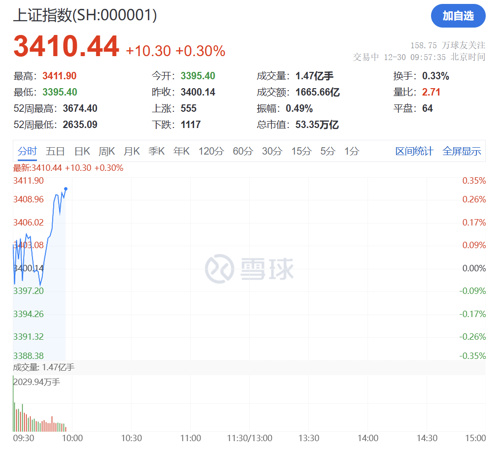The image size is (500, 451).
Task: Click the 15:00 time axis label
Action: 476,438
